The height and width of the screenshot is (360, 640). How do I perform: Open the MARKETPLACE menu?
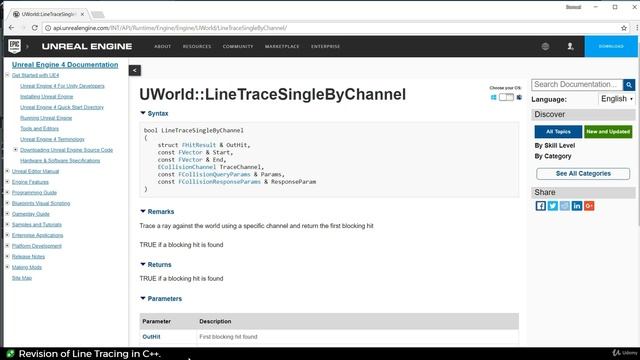point(282,47)
